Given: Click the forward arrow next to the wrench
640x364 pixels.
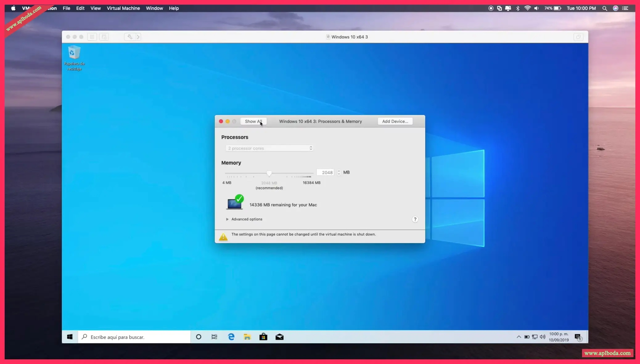Looking at the screenshot, I should tap(138, 37).
